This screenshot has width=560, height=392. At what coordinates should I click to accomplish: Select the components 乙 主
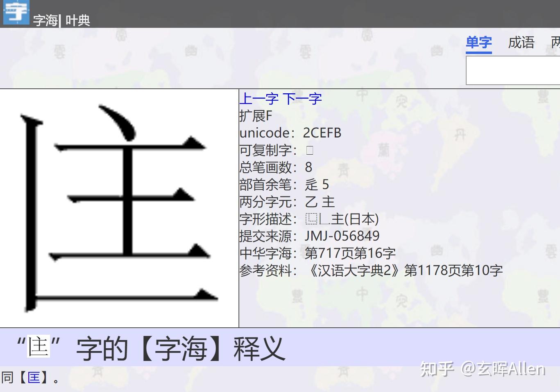pyautogui.click(x=320, y=202)
